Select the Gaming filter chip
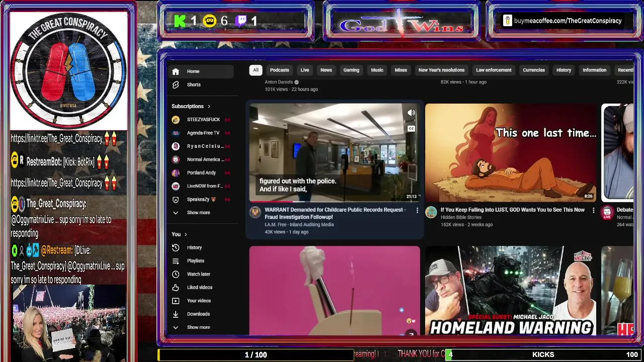Screen dimensions: 644x362 [x=351, y=70]
